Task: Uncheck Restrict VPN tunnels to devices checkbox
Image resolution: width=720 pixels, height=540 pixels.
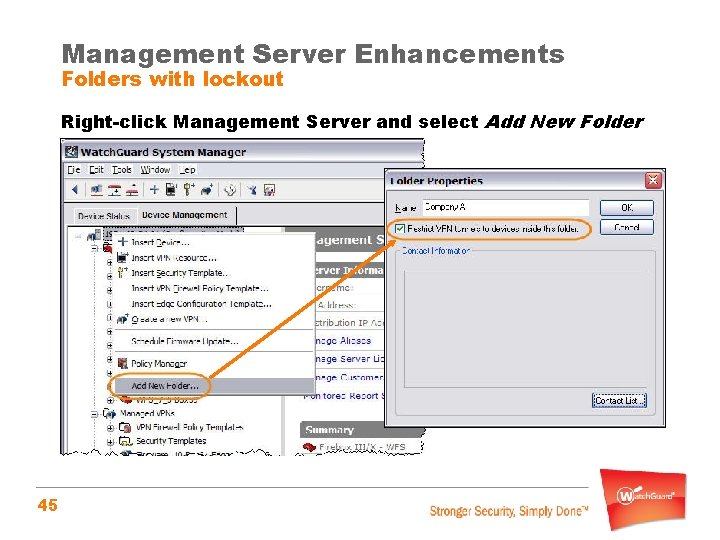Action: pos(400,229)
